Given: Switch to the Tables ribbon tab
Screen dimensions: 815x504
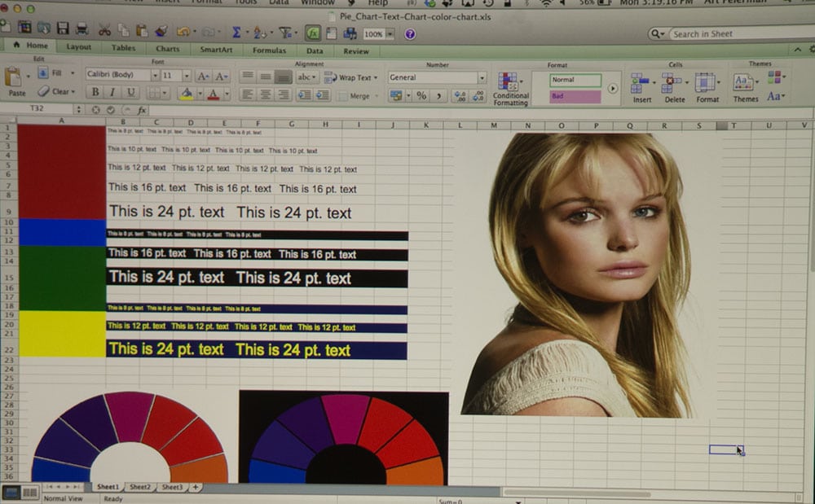Looking at the screenshot, I should coord(123,48).
